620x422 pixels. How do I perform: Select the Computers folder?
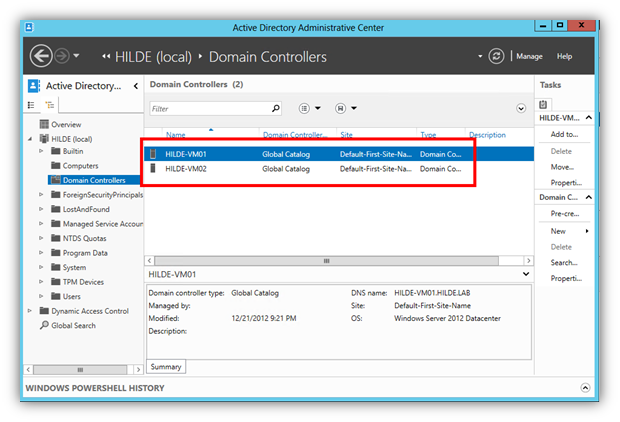coord(80,166)
